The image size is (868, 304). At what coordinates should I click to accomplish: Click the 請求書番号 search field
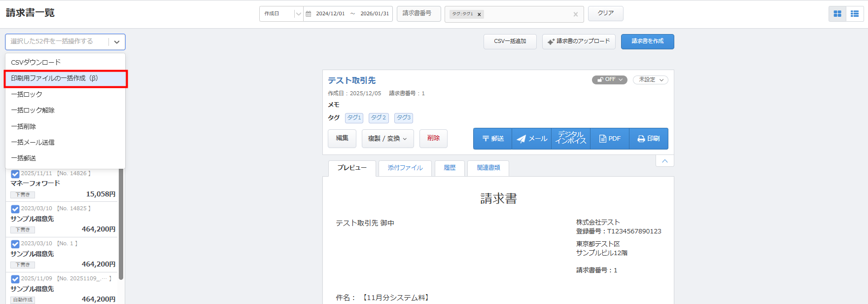418,14
